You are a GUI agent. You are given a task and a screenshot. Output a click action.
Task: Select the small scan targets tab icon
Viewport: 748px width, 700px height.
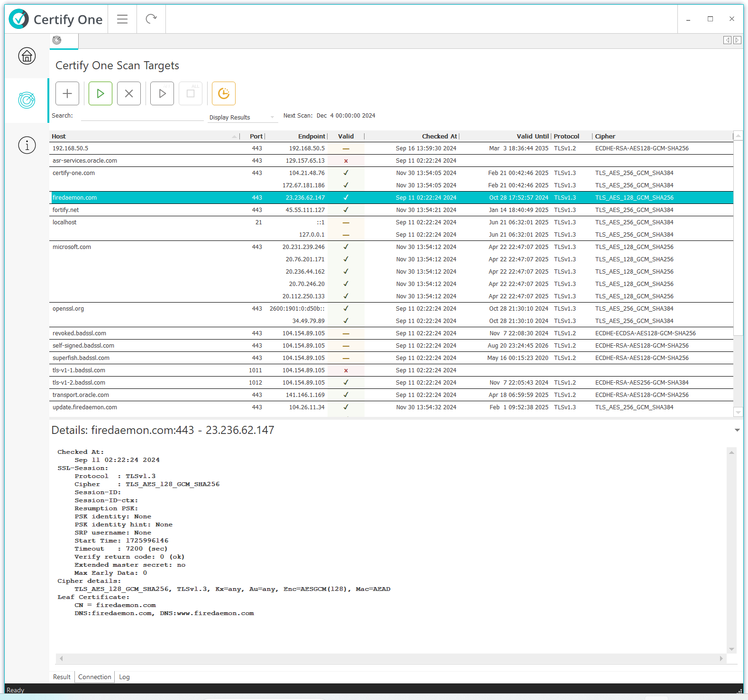coord(57,40)
